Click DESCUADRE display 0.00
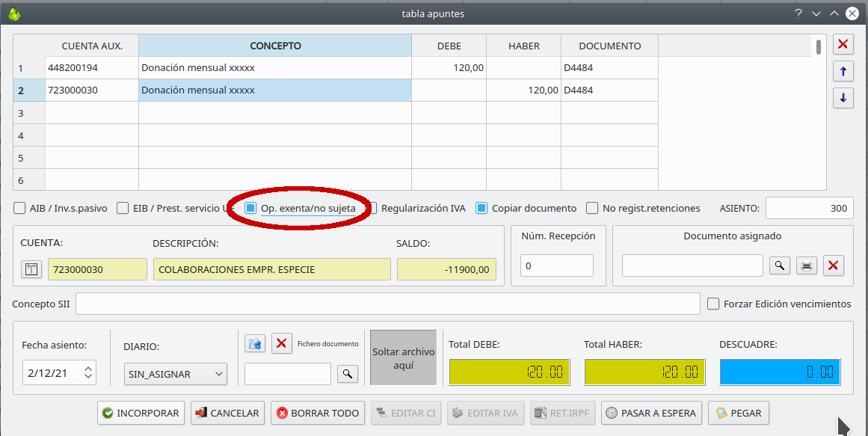This screenshot has height=436, width=868. [780, 372]
